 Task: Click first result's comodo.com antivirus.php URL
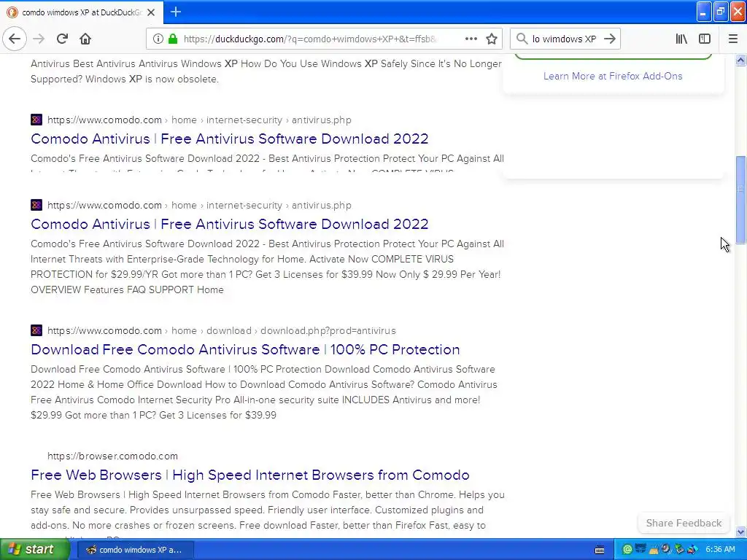(x=199, y=120)
